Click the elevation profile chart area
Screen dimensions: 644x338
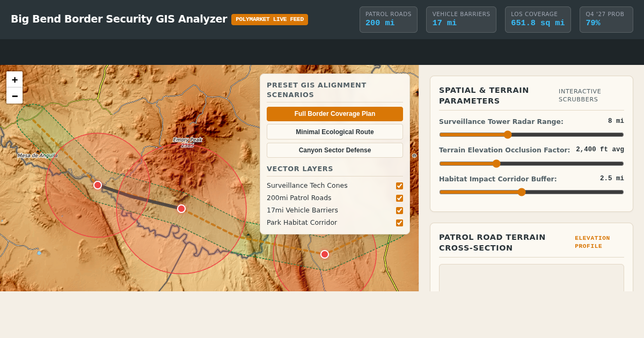click(531, 278)
